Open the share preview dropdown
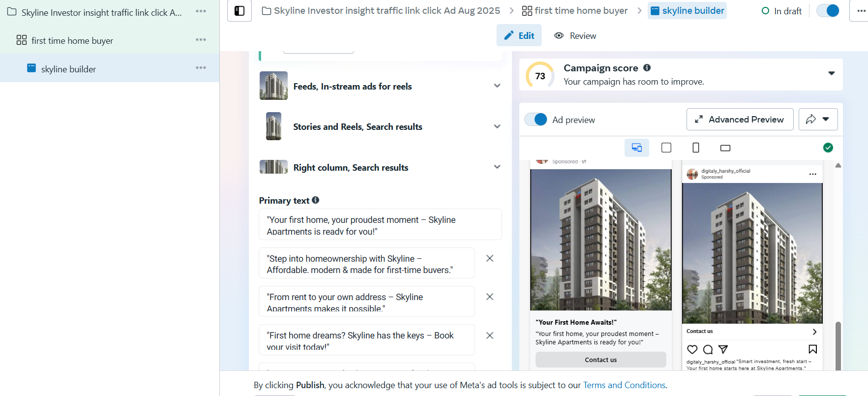This screenshot has width=868, height=396. point(818,119)
